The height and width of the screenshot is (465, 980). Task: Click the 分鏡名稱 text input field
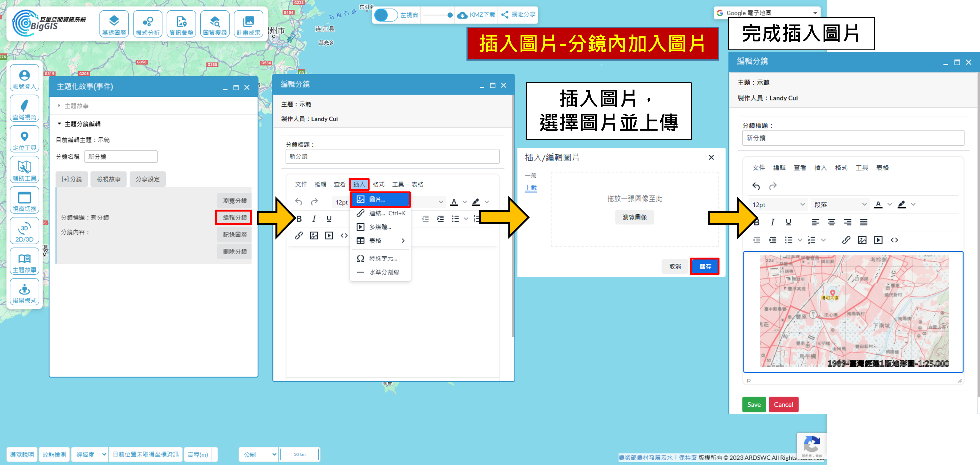(x=121, y=157)
